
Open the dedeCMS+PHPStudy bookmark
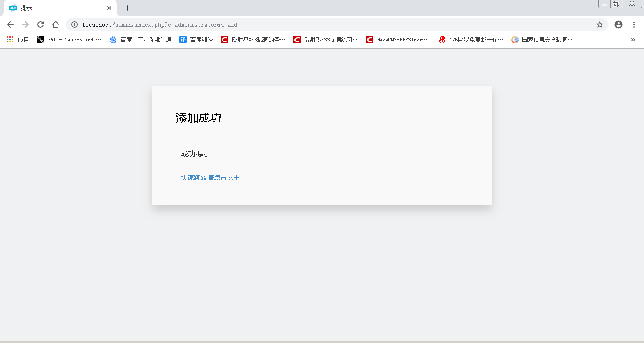(x=397, y=40)
